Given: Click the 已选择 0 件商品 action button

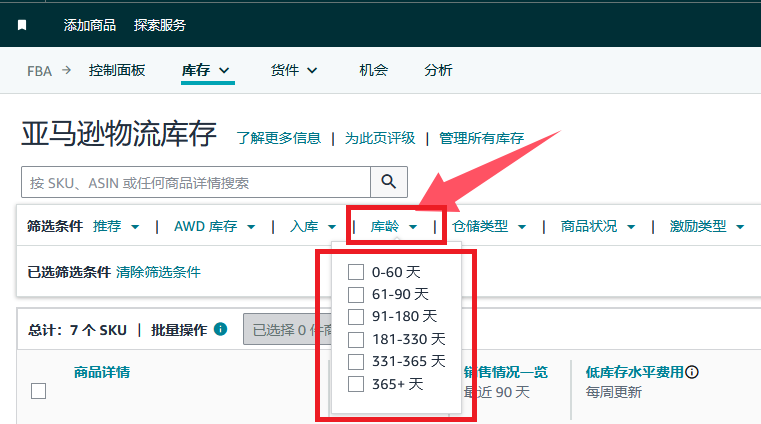Looking at the screenshot, I should pyautogui.click(x=287, y=329).
